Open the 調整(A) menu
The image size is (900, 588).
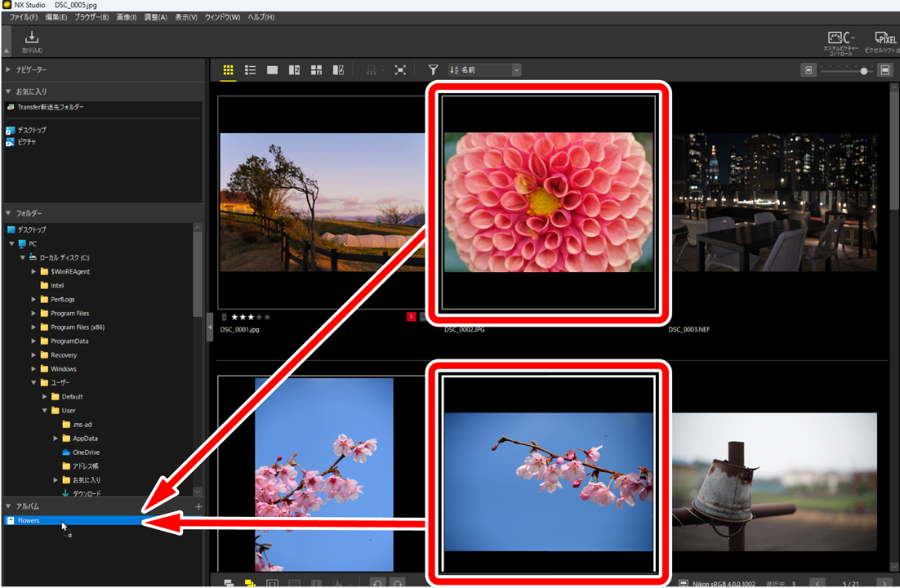click(155, 17)
